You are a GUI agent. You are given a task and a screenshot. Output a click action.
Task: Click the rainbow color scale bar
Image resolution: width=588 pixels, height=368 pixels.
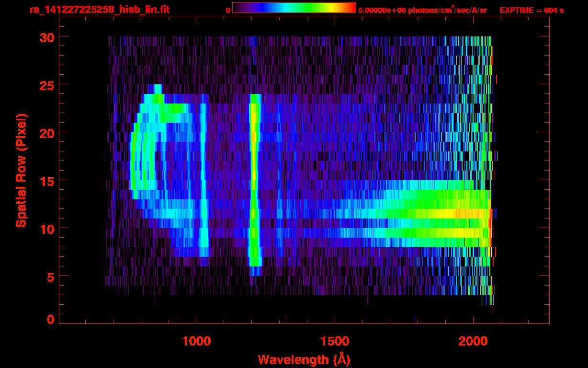(294, 8)
